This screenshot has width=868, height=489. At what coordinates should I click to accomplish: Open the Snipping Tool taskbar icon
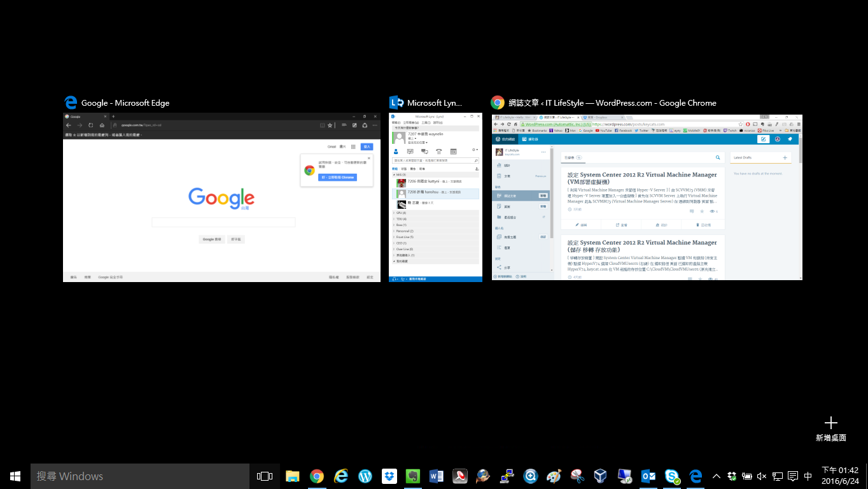pyautogui.click(x=578, y=476)
